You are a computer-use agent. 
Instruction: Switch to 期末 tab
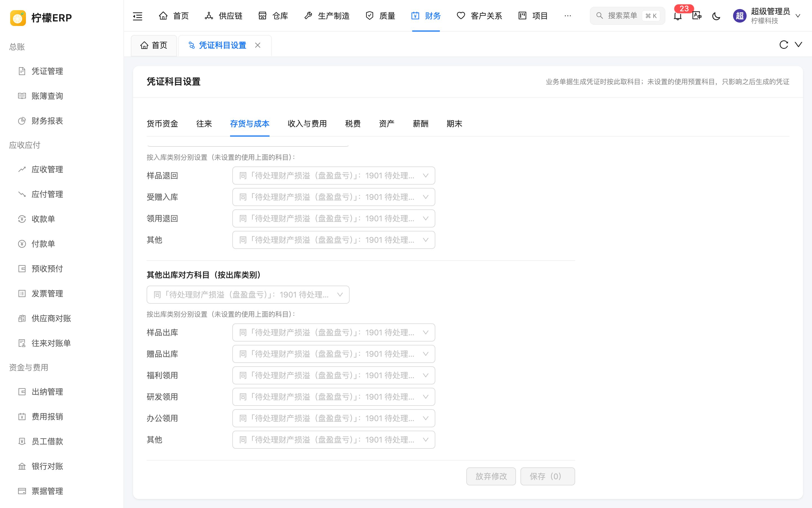[454, 124]
